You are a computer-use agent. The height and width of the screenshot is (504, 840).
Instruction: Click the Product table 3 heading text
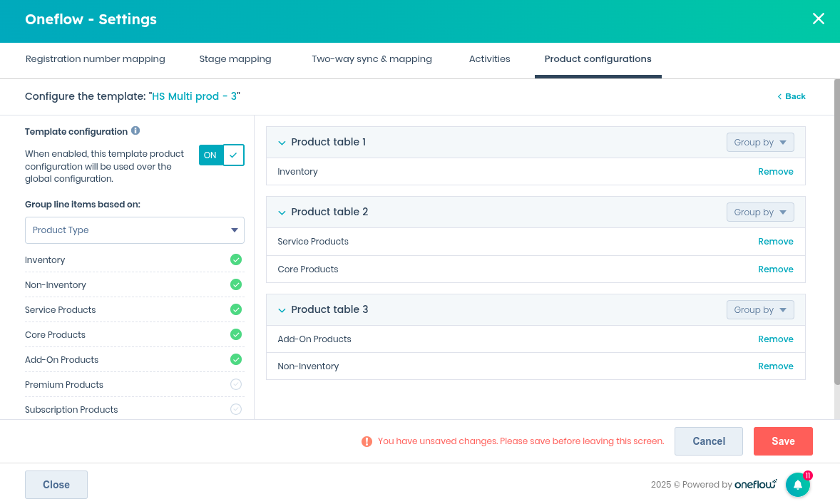tap(329, 309)
